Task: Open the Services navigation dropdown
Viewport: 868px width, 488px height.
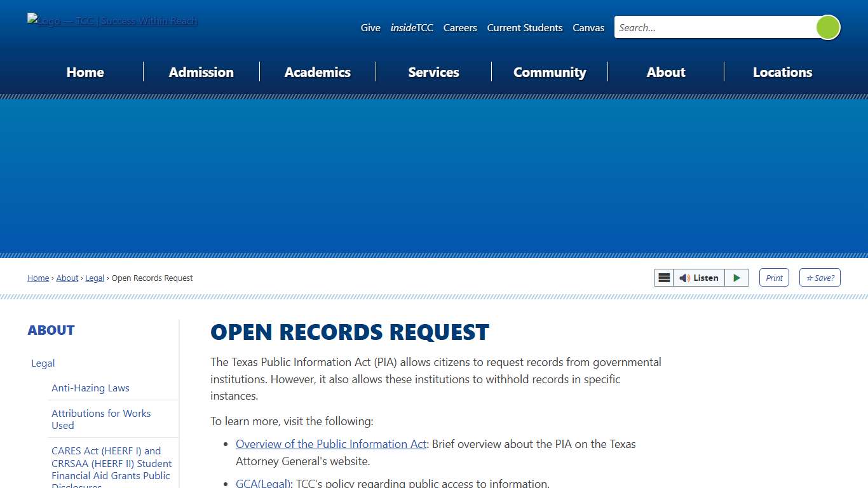Action: (x=433, y=72)
